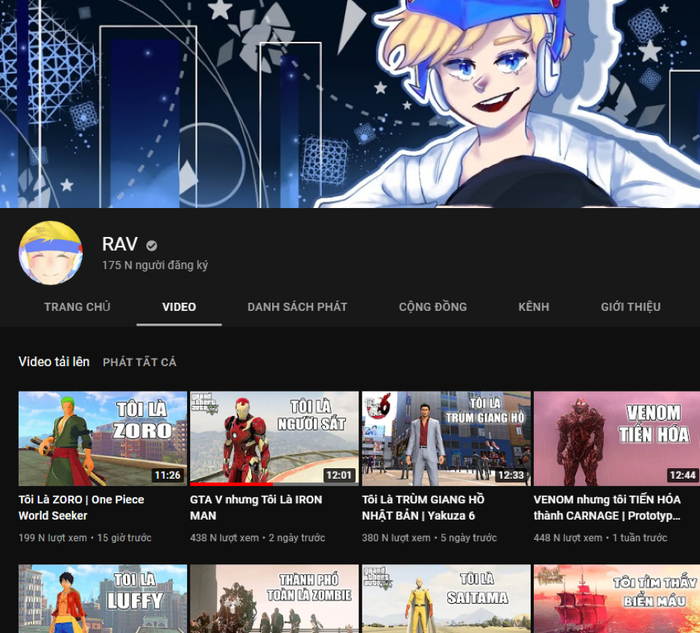Click the 12:01 duration badge

click(339, 475)
